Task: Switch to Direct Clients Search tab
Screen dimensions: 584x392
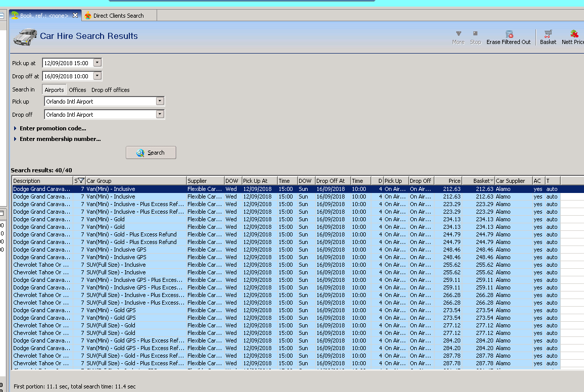Action: [118, 16]
